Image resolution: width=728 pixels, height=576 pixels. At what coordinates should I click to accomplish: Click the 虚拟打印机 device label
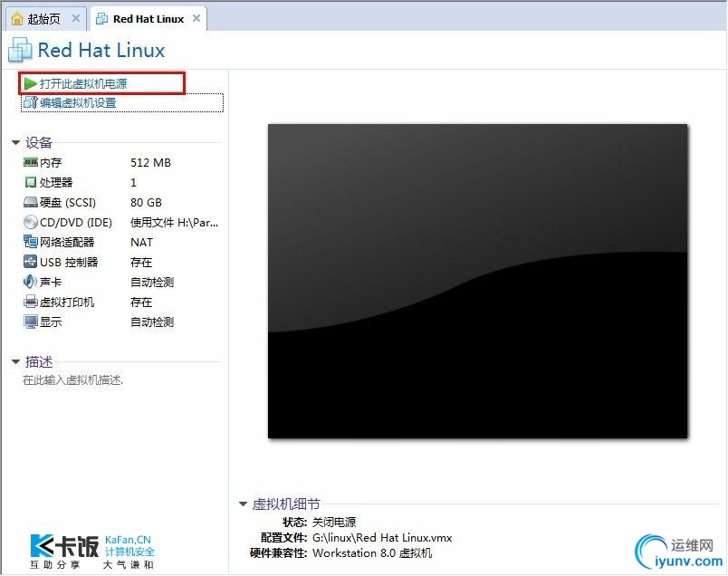click(x=67, y=302)
